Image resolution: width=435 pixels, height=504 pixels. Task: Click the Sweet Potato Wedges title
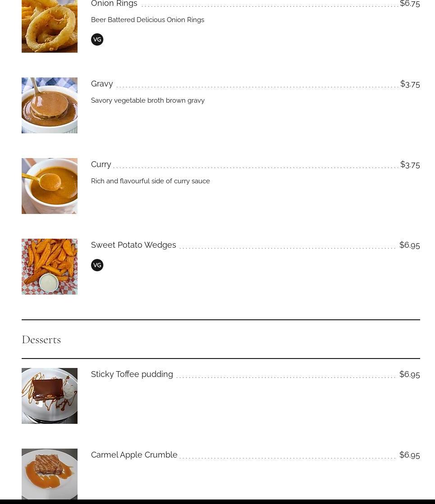(x=133, y=245)
